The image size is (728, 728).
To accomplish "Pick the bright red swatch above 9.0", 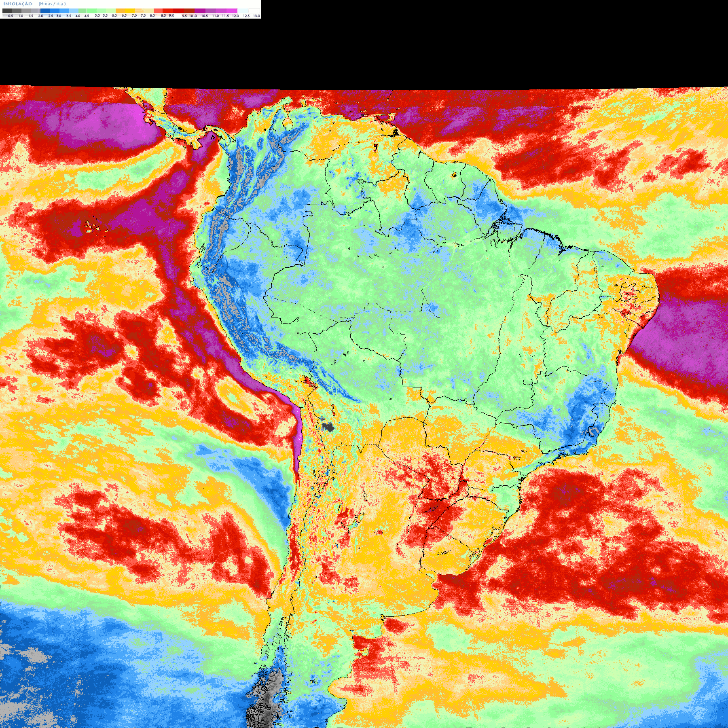I will coord(168,11).
